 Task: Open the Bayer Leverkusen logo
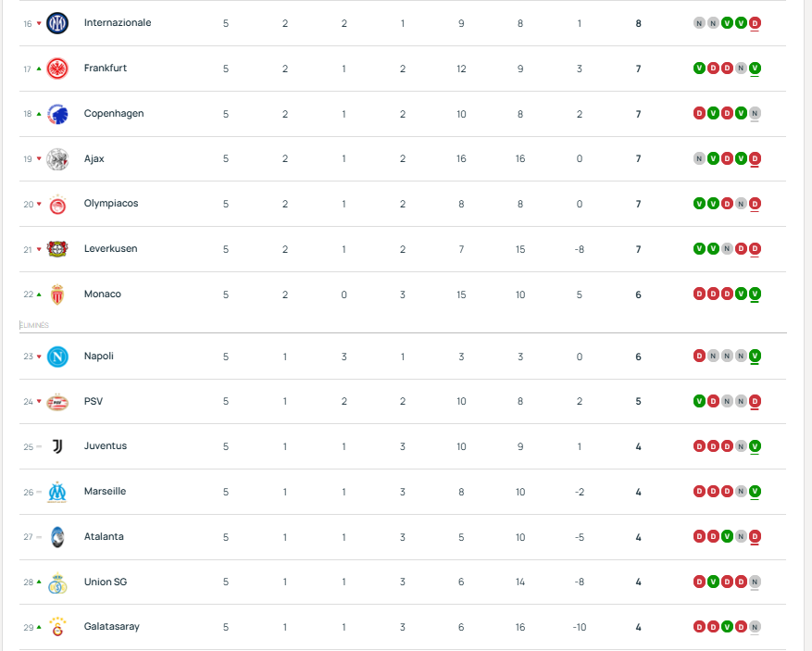pyautogui.click(x=57, y=249)
